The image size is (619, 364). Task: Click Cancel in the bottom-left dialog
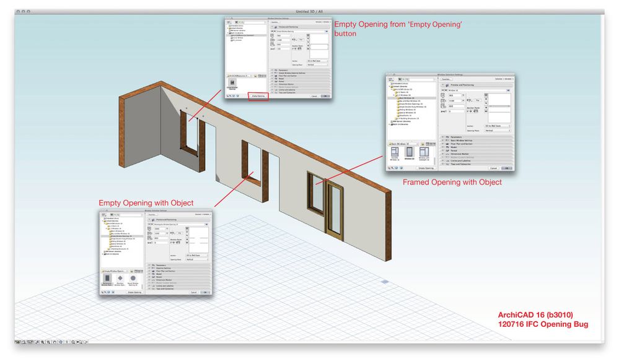193,292
